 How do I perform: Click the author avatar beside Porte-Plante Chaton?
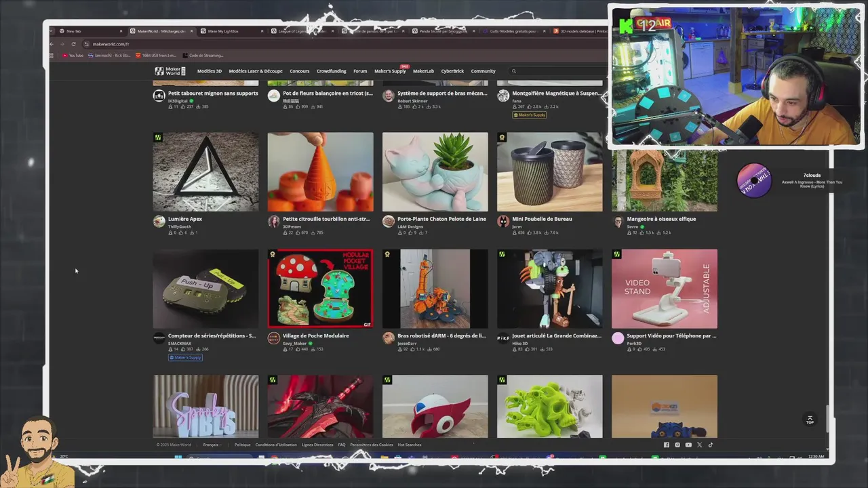[x=388, y=222]
